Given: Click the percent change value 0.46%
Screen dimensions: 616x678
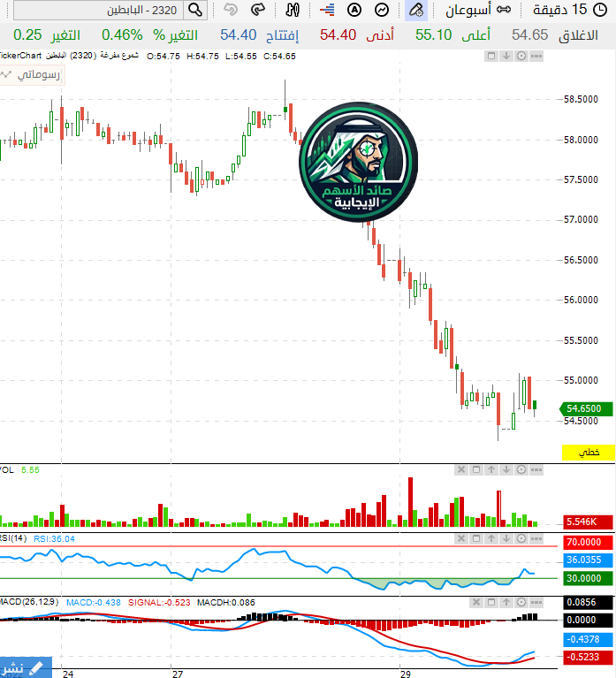Looking at the screenshot, I should [x=122, y=35].
